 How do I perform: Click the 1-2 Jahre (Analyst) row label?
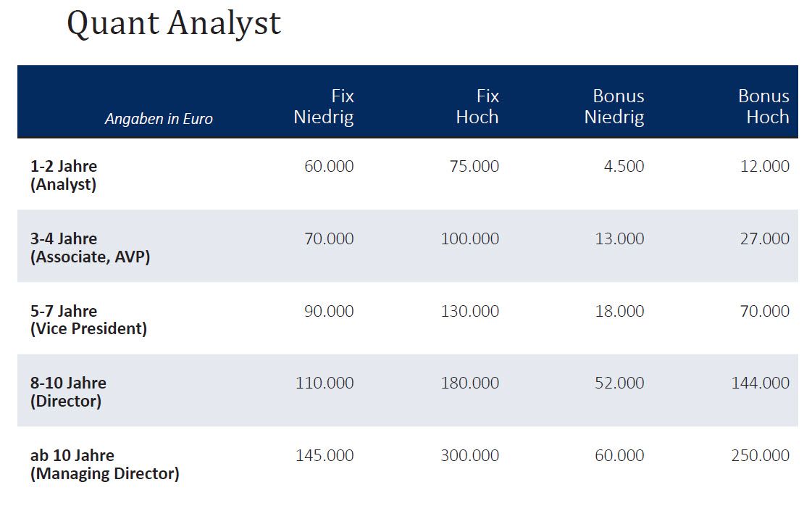(x=64, y=175)
